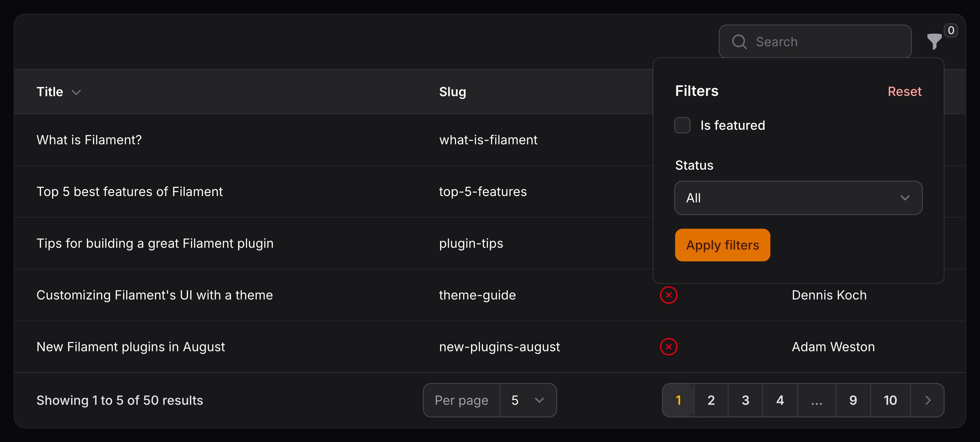Go to page 9

pyautogui.click(x=853, y=400)
